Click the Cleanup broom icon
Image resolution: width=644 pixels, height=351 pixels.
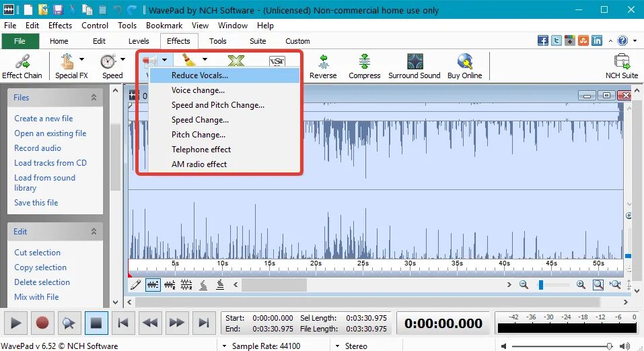(x=189, y=61)
